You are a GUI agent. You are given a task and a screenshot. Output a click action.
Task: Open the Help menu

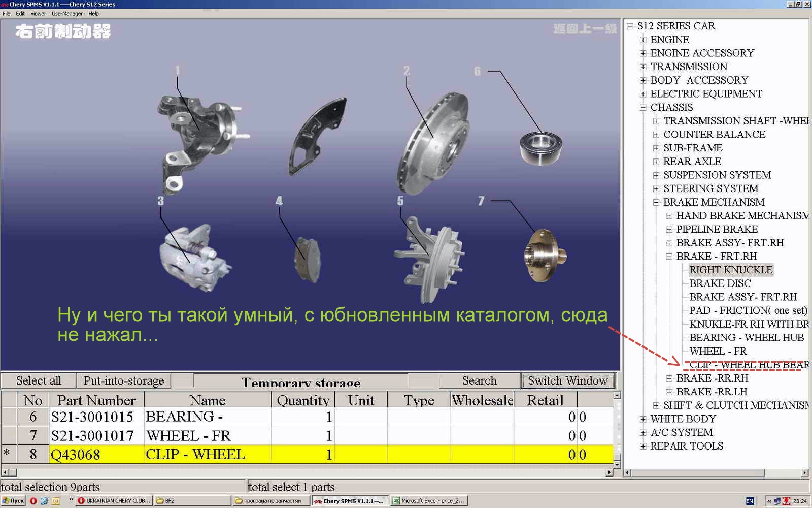pyautogui.click(x=93, y=14)
